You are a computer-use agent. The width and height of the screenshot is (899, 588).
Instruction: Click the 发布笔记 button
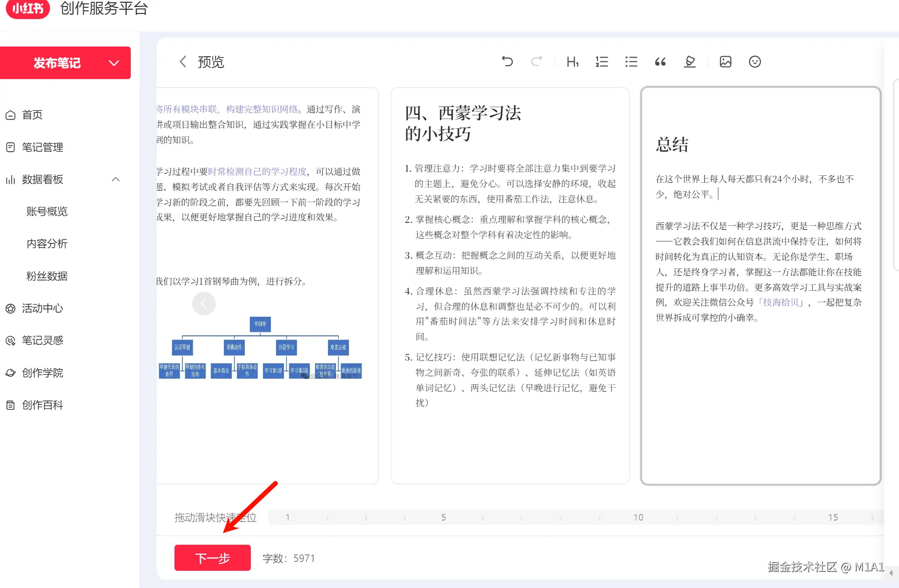(x=57, y=63)
